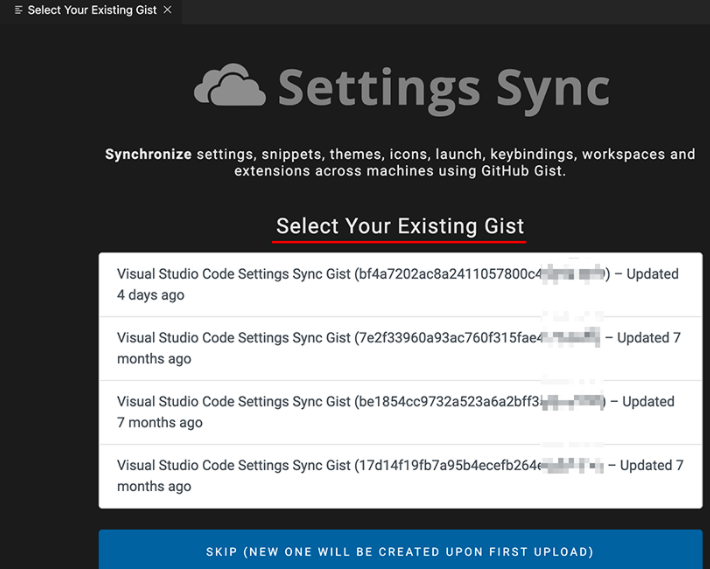Click the Settings Sync title text
The width and height of the screenshot is (710, 569).
point(444,89)
